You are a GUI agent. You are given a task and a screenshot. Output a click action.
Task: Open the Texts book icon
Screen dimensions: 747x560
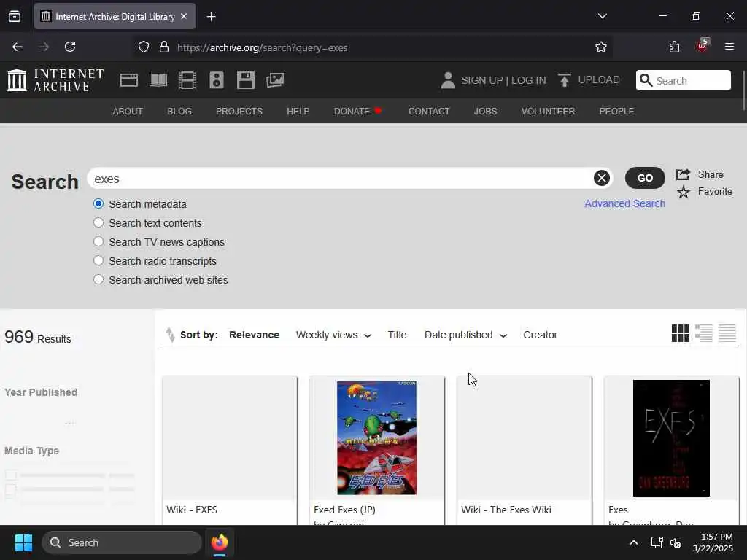click(x=158, y=80)
